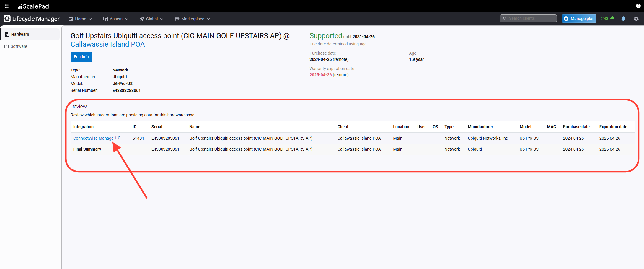The image size is (644, 269).
Task: Switch to Software in the sidebar
Action: [19, 46]
